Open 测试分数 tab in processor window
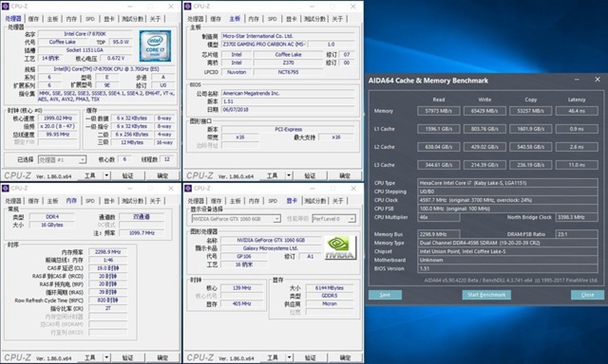608x364 pixels. click(132, 19)
